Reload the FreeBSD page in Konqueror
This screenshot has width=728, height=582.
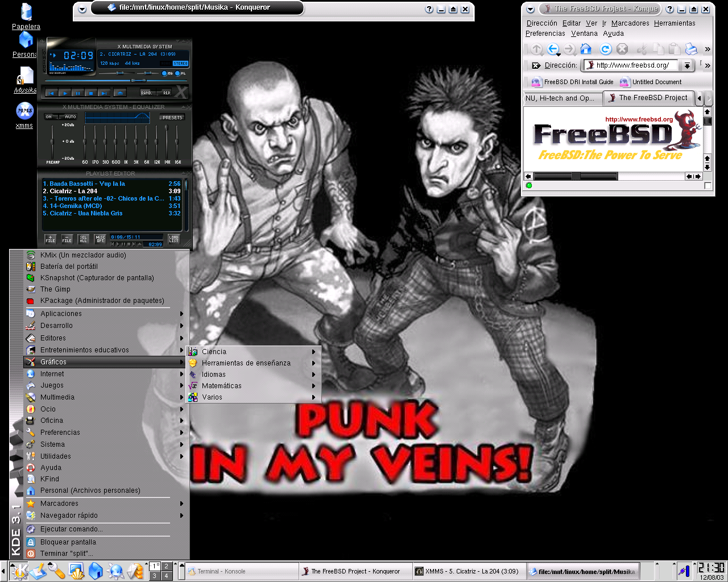606,49
